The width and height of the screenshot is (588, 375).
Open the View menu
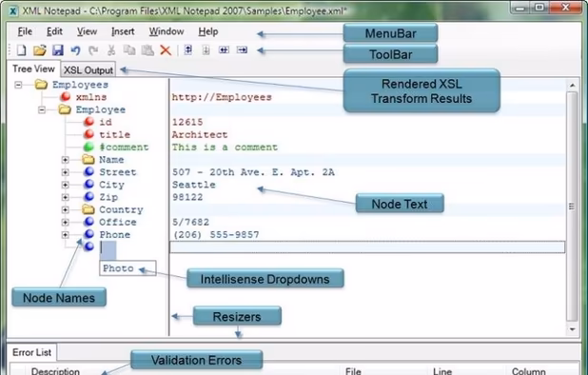pos(87,31)
